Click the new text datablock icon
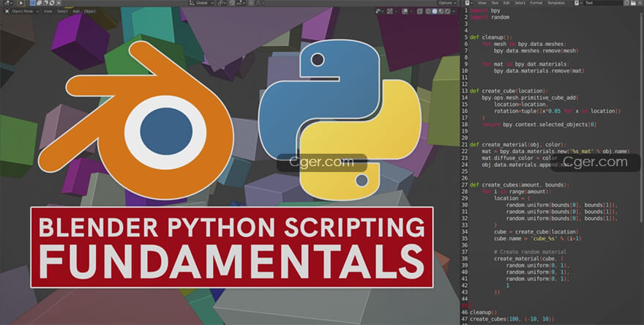Viewport: 644px width, 325px height. 627,3
